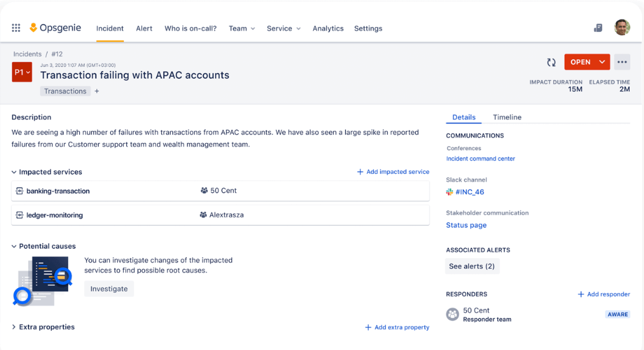Open the notes icon in the header
Viewport: 644px width, 350px height.
point(598,28)
